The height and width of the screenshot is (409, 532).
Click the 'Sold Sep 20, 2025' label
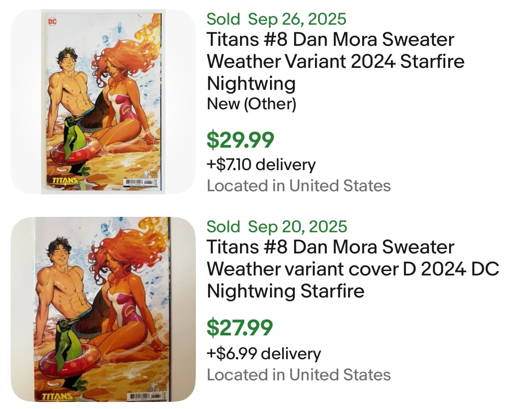(x=277, y=227)
